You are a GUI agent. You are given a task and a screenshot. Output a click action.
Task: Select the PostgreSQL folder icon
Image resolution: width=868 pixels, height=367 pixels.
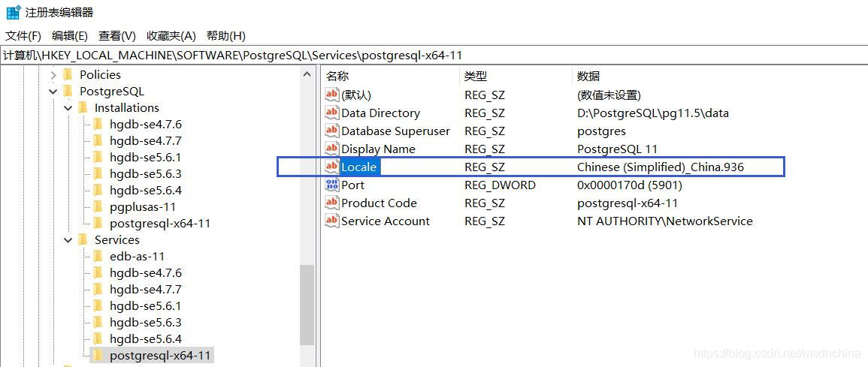pos(68,92)
